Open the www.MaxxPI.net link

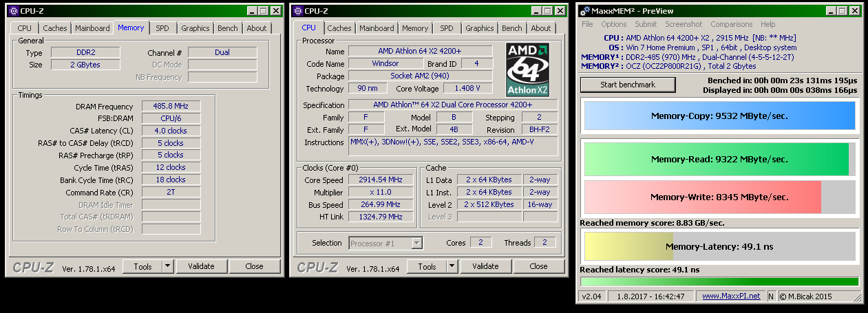731,296
